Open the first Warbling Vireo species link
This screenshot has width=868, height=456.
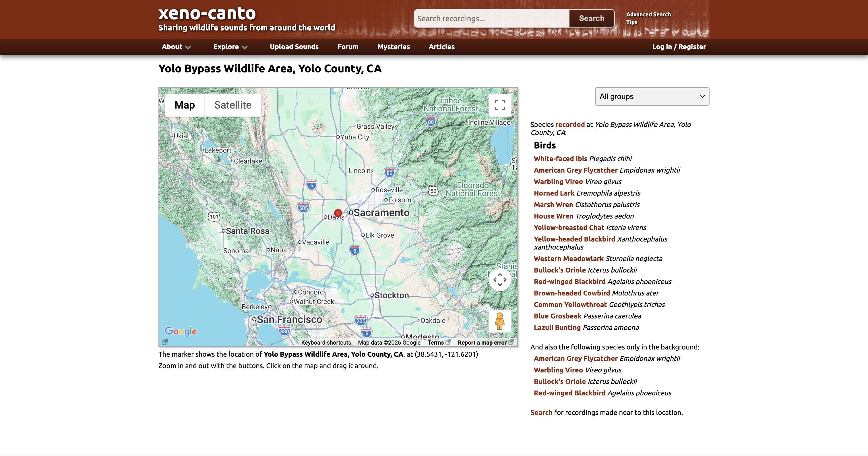558,182
